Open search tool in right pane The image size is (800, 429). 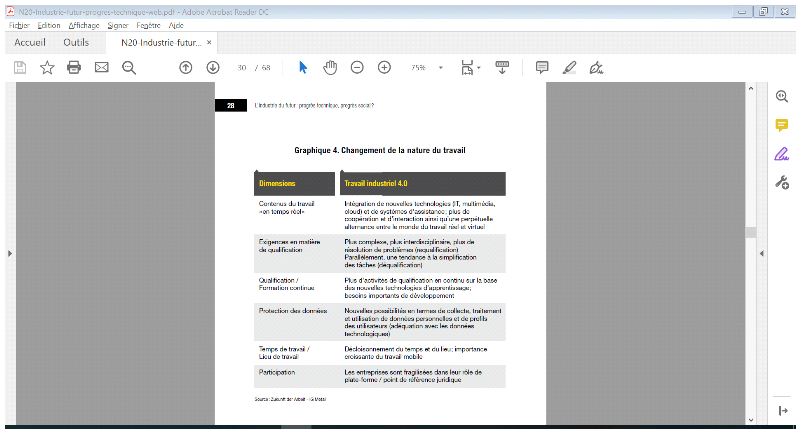pos(782,96)
